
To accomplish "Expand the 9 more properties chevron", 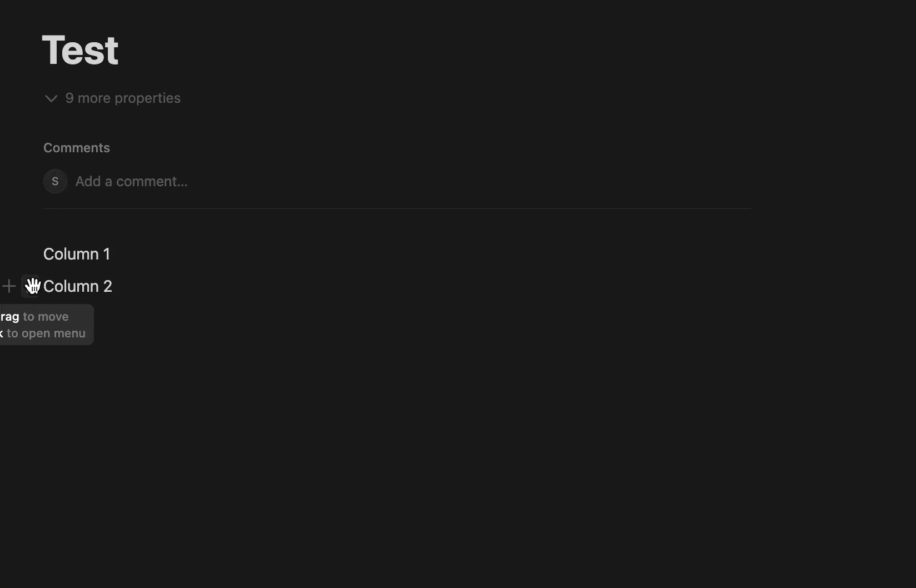I will (x=51, y=98).
